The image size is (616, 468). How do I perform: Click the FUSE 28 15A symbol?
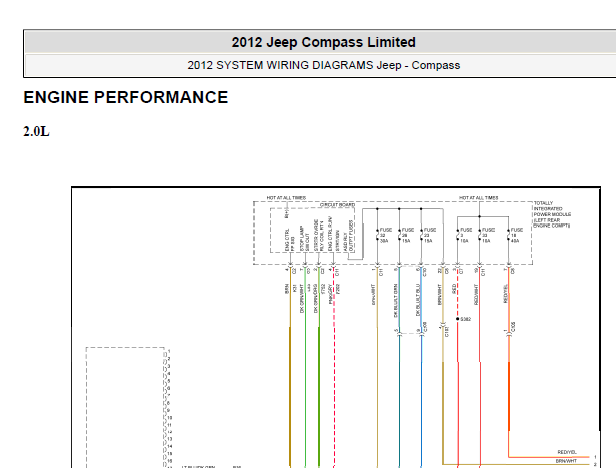[x=405, y=235]
